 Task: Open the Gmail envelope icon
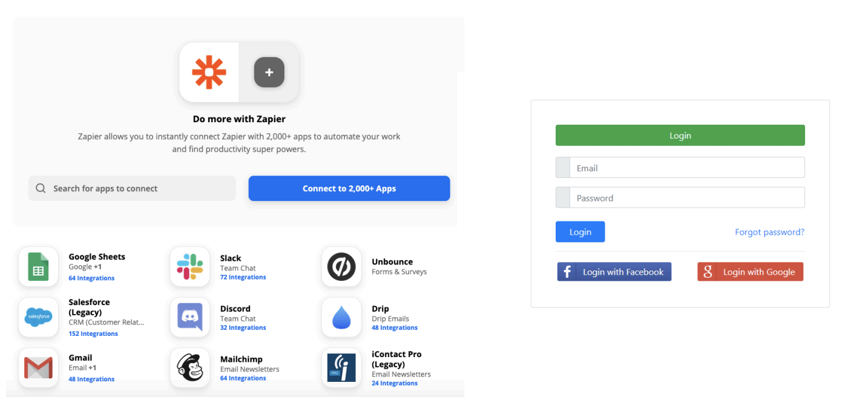(38, 367)
